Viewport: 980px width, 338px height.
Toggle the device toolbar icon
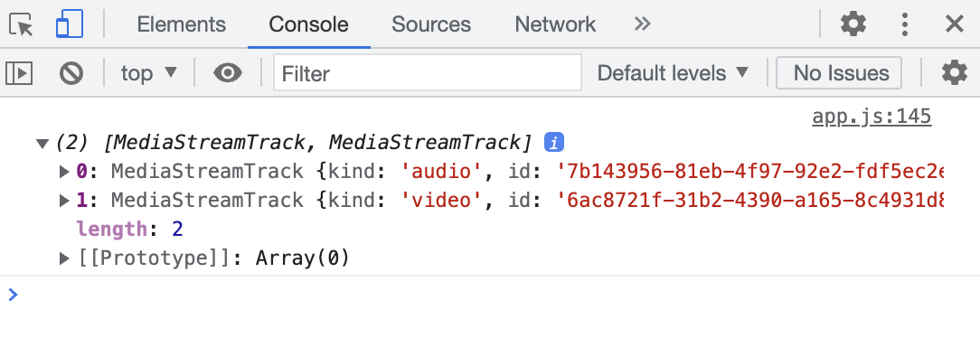(70, 24)
